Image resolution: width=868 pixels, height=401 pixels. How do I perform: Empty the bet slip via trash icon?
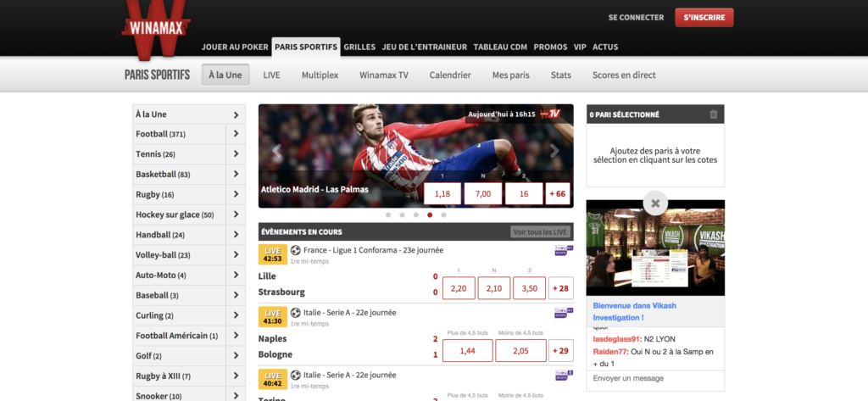click(x=713, y=114)
